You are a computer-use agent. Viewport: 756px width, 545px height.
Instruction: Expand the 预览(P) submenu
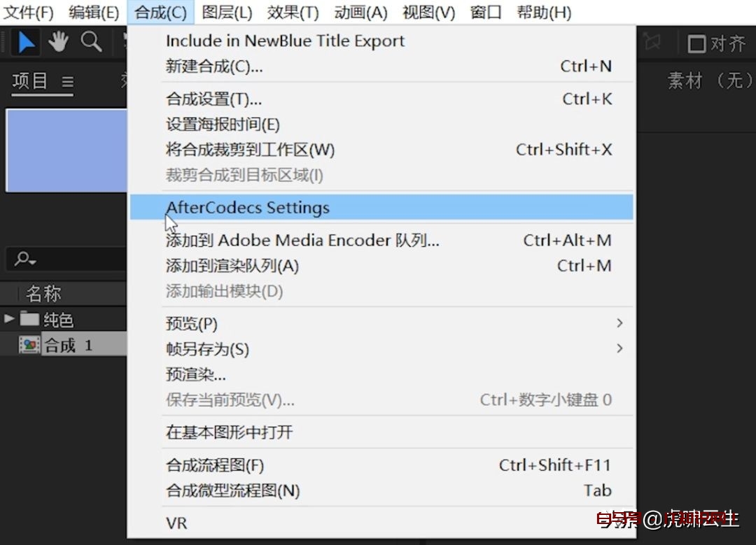[619, 323]
